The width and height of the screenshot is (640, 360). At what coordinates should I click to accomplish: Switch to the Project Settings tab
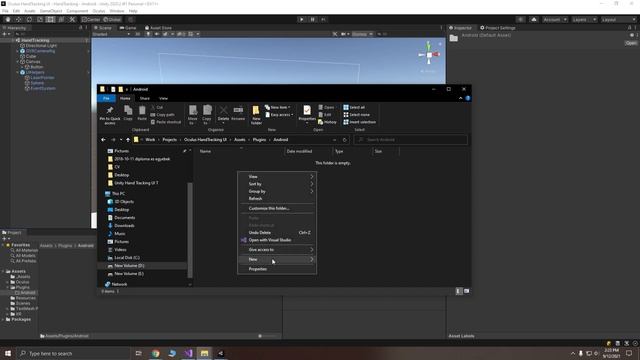coord(498,28)
